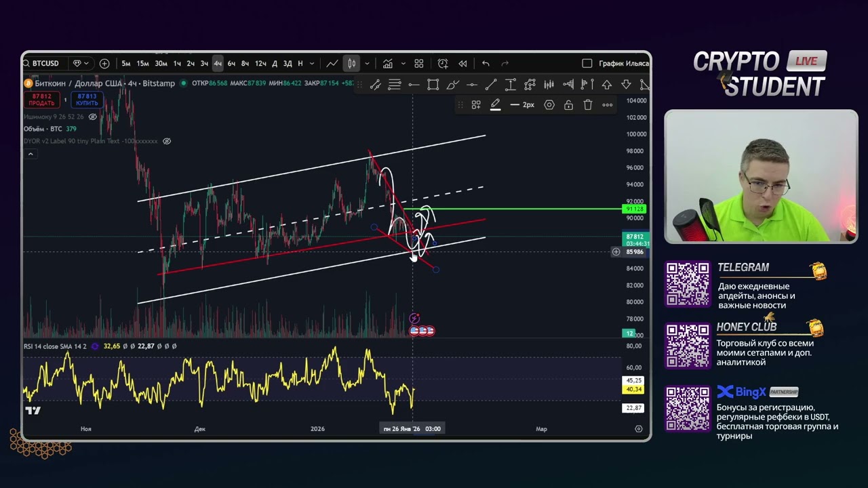The width and height of the screenshot is (868, 488).
Task: Open drawing settings hexagon icon
Action: point(549,105)
